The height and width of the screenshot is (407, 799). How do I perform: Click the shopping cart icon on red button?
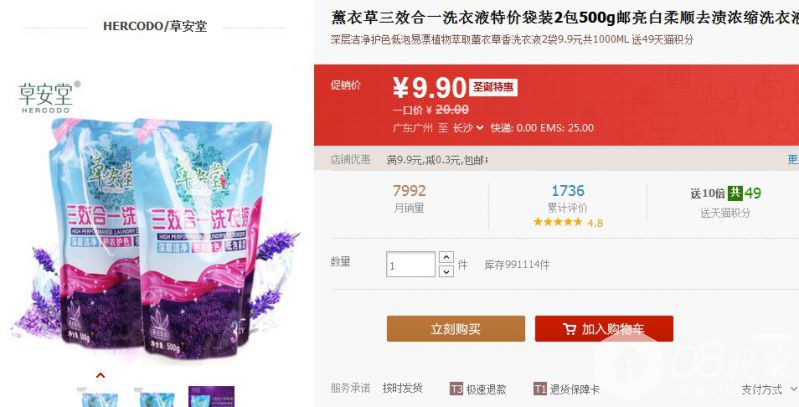point(570,329)
